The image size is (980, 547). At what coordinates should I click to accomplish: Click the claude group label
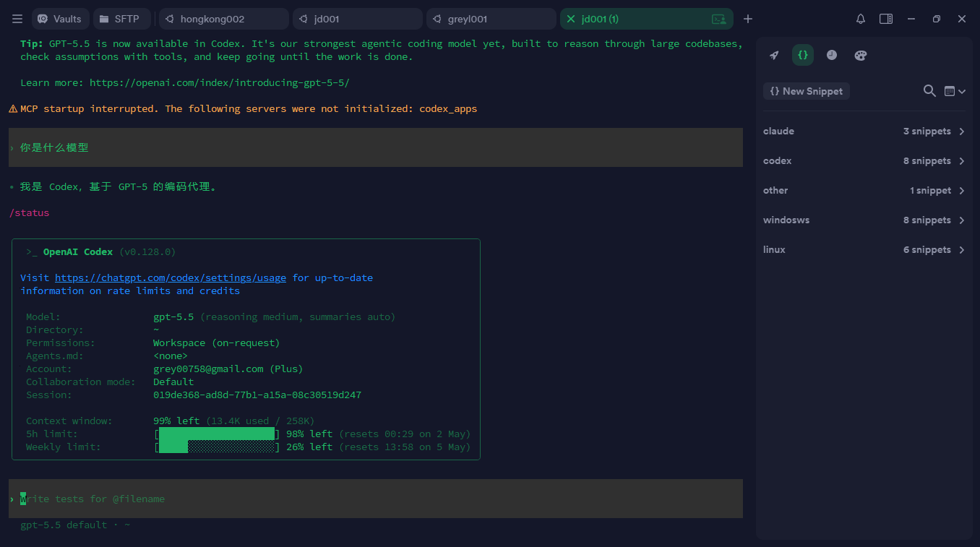pos(778,132)
